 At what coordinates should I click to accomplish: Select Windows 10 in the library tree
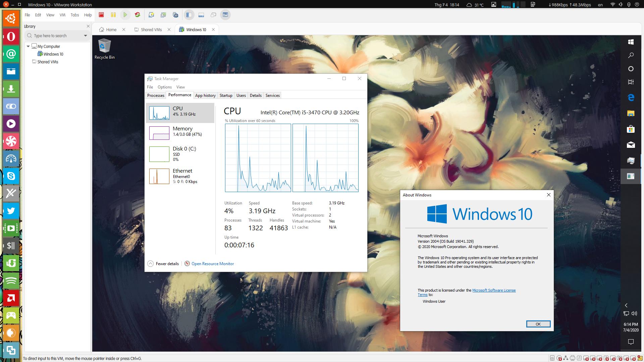click(50, 54)
